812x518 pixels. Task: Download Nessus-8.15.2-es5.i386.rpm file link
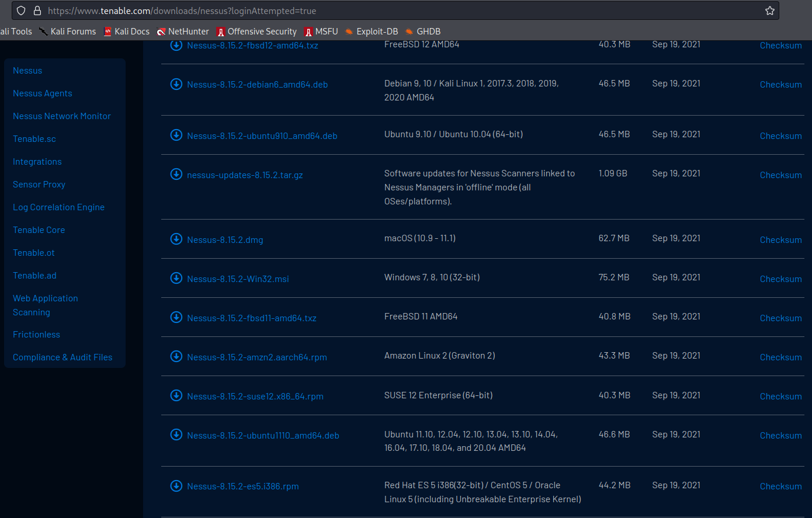pyautogui.click(x=243, y=486)
